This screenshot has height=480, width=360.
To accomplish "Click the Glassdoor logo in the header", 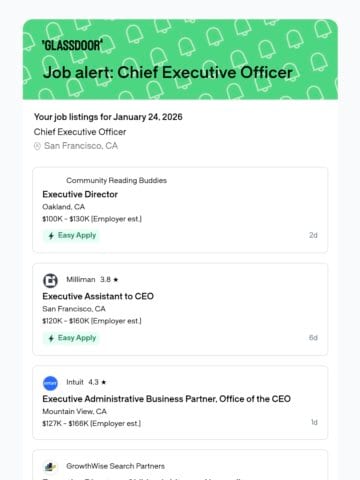I will [72, 45].
